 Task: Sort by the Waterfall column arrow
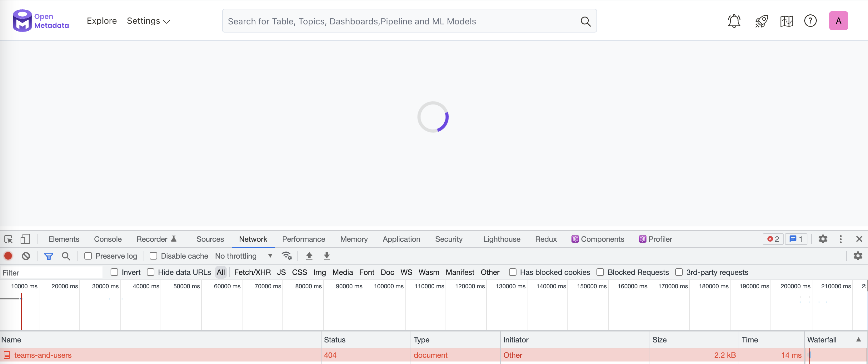pos(859,340)
